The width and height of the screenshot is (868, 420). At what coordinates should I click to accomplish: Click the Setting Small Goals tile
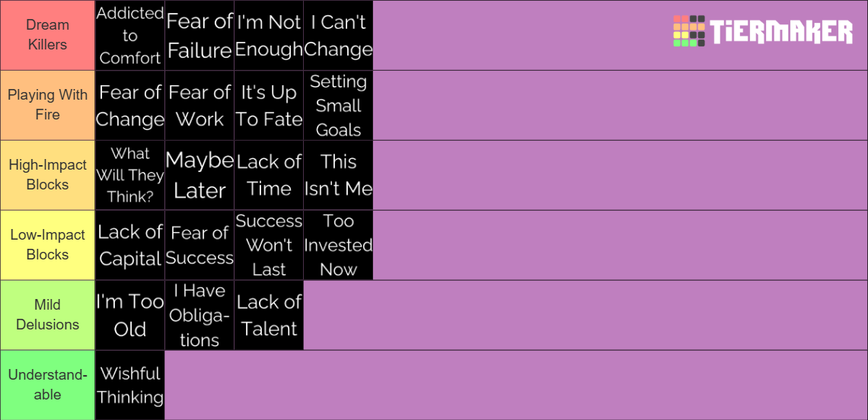[338, 105]
